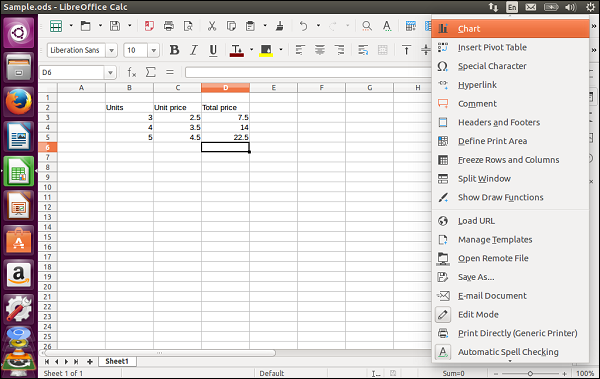
Task: Adjust the zoom slider in status bar
Action: click(530, 373)
